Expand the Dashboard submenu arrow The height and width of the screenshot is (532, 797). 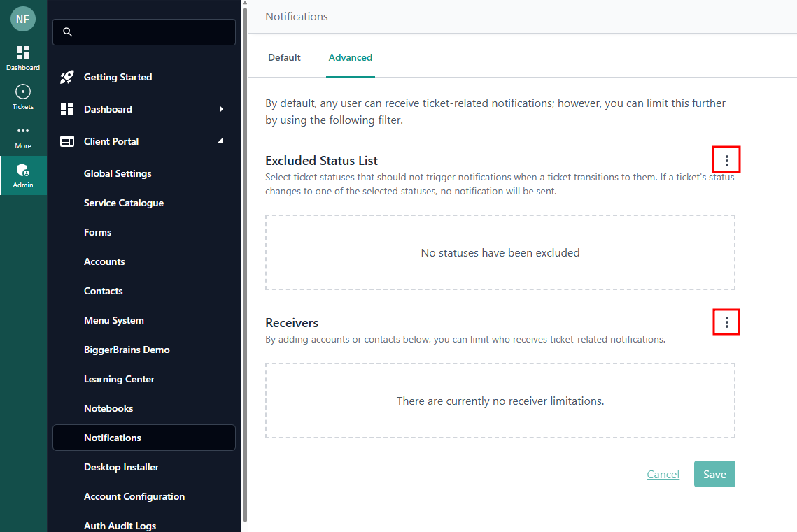[221, 109]
